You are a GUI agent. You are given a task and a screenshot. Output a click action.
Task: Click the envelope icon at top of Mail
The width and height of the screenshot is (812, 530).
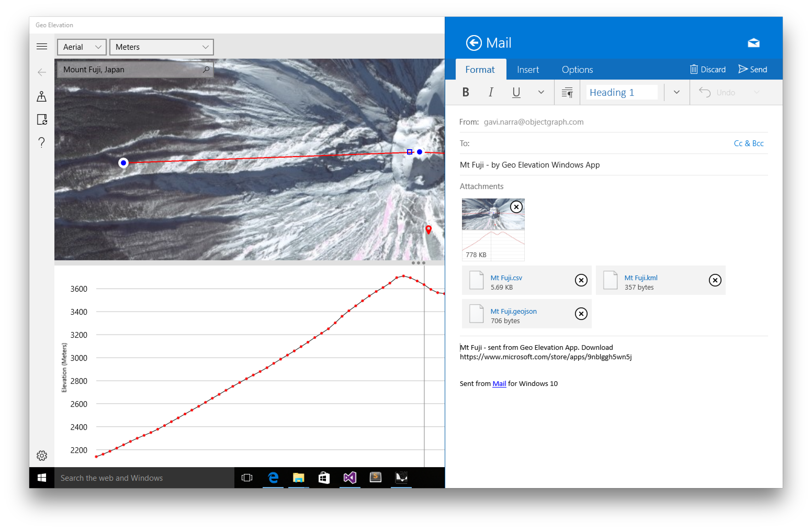(x=753, y=43)
